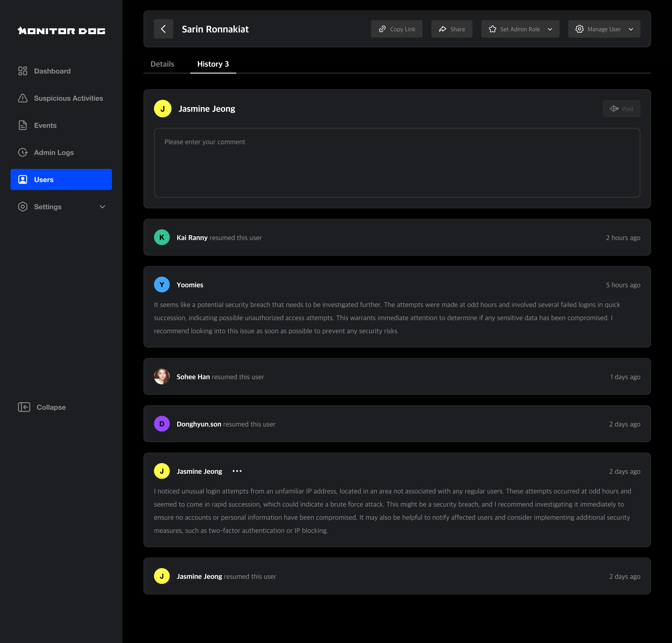
Task: Expand the Settings menu chevron
Action: point(102,207)
